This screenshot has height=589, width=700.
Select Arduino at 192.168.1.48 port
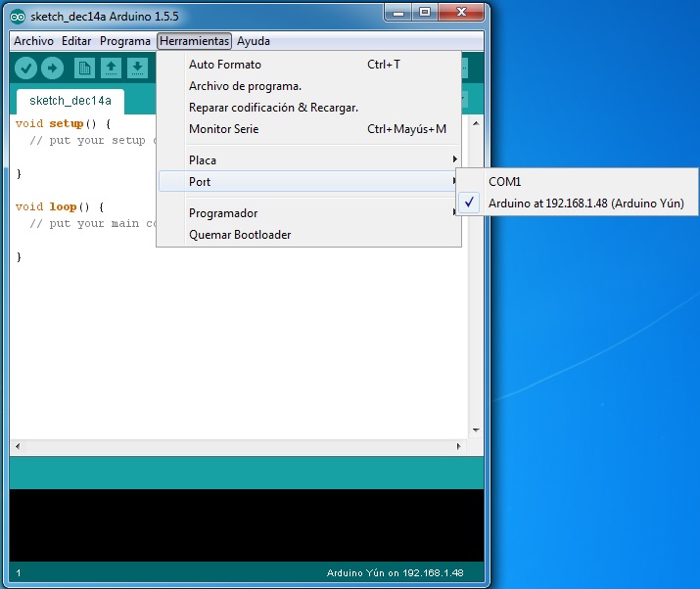point(577,204)
